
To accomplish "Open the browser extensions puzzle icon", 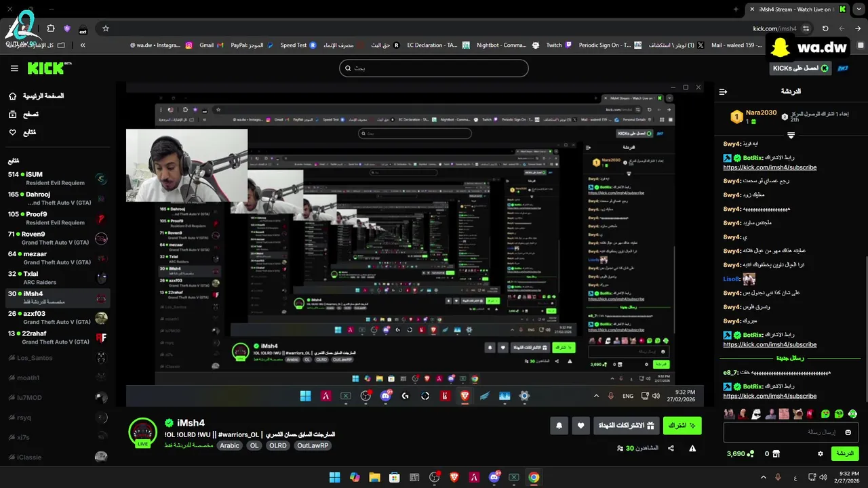I will click(x=51, y=28).
